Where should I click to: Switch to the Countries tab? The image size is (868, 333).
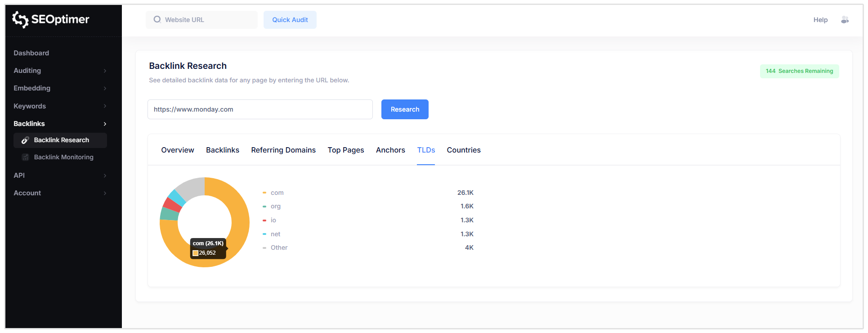point(464,150)
